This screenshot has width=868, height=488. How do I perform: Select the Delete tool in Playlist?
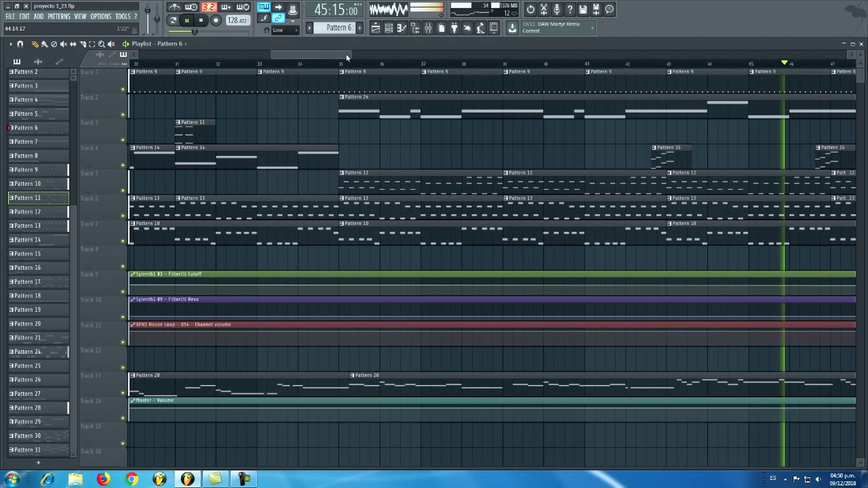point(54,44)
